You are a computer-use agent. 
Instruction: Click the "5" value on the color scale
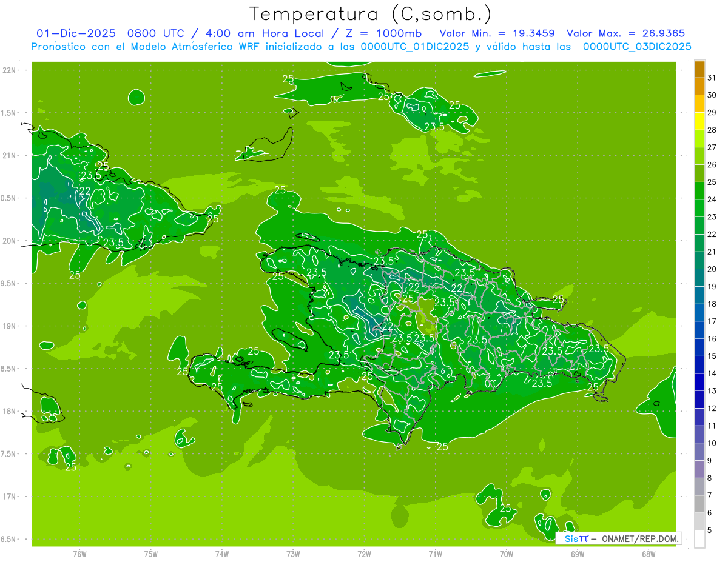(x=710, y=530)
